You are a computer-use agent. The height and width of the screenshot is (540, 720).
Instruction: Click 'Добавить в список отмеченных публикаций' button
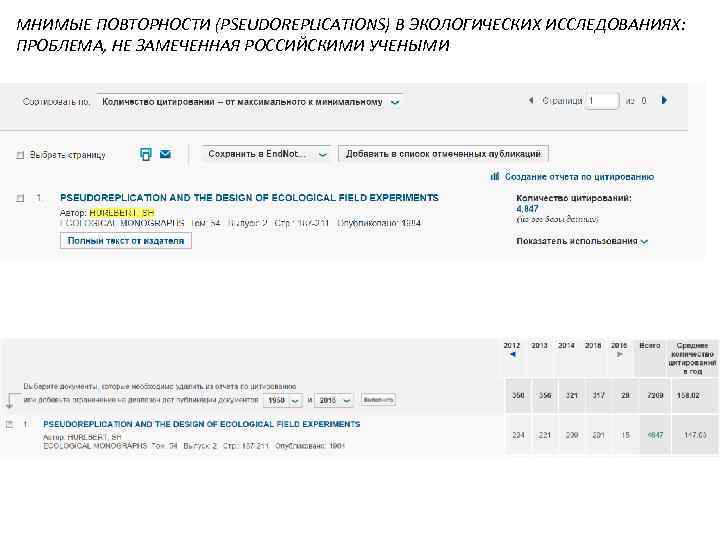443,154
